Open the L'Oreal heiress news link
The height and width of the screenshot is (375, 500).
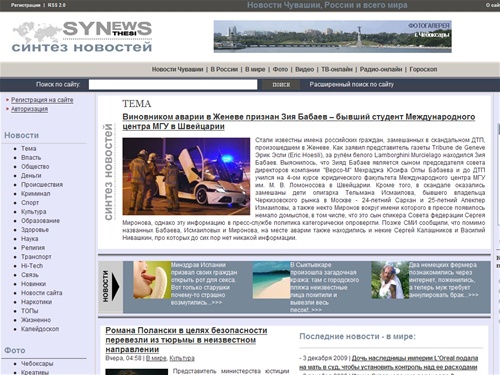tap(388, 362)
